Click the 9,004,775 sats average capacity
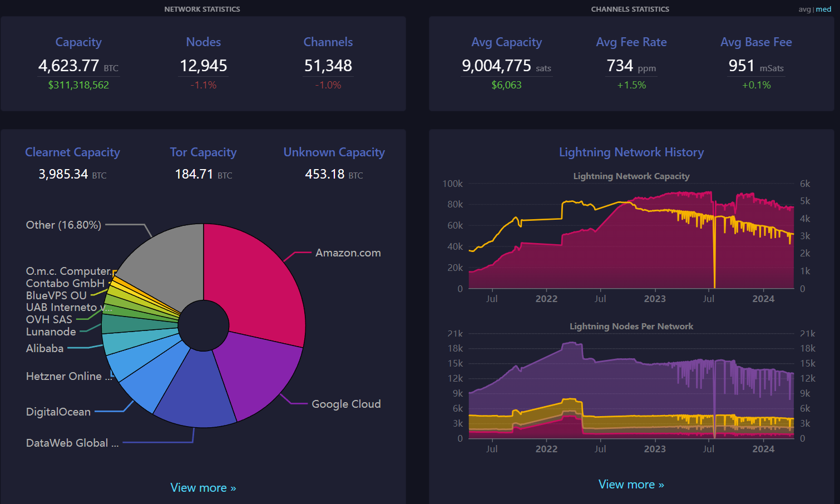This screenshot has height=504, width=840. (x=506, y=66)
